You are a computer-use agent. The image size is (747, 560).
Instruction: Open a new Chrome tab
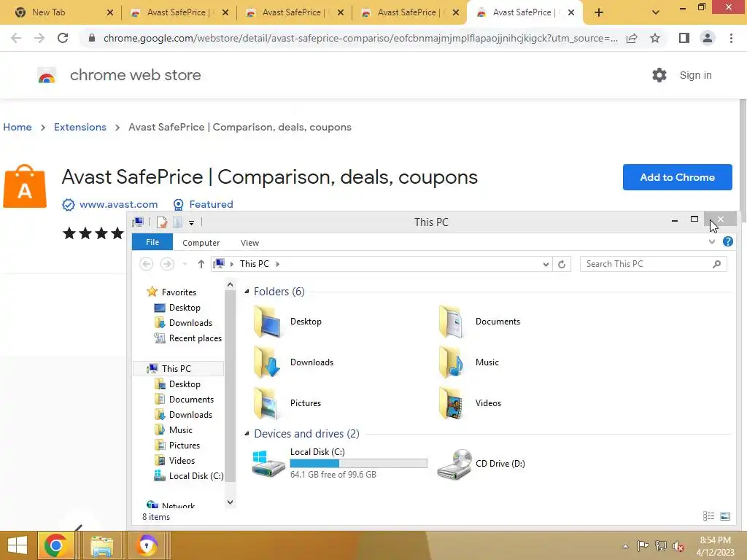[599, 12]
